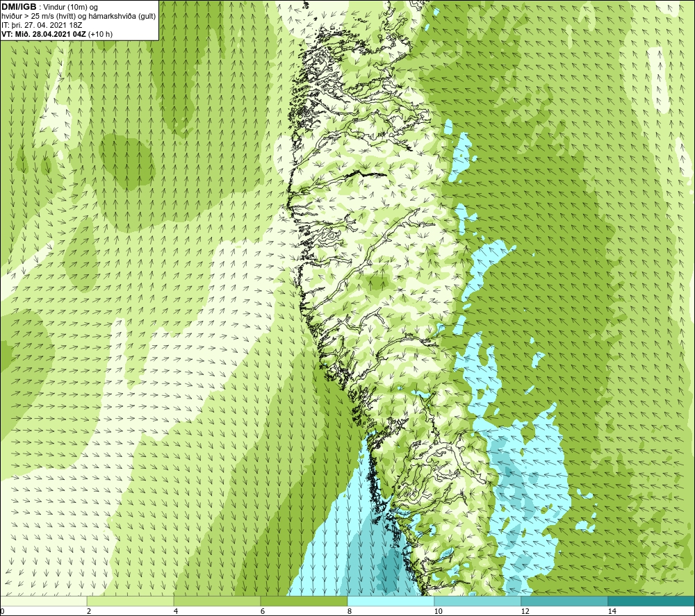Image resolution: width=695 pixels, height=616 pixels.
Task: Click the 0–2 m/s palest color swatch
Action: tap(43, 601)
